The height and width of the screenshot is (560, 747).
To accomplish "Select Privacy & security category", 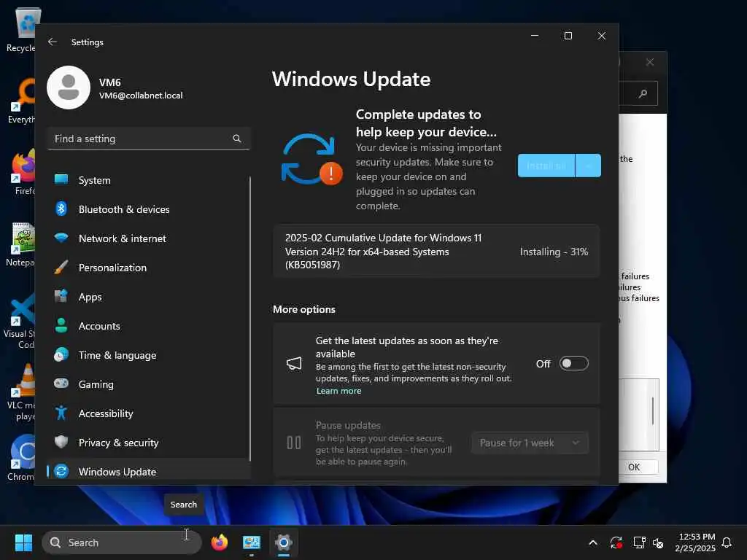I will tap(149, 443).
